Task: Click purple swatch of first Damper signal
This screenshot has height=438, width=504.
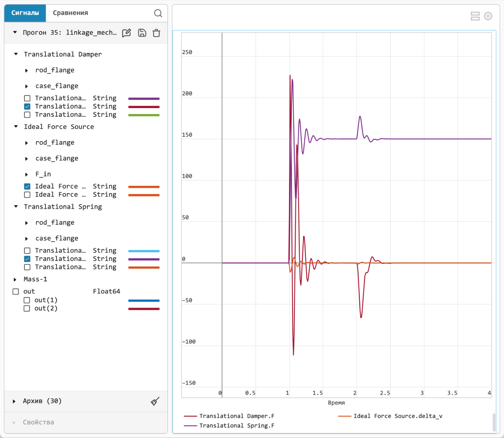Action: click(x=144, y=98)
